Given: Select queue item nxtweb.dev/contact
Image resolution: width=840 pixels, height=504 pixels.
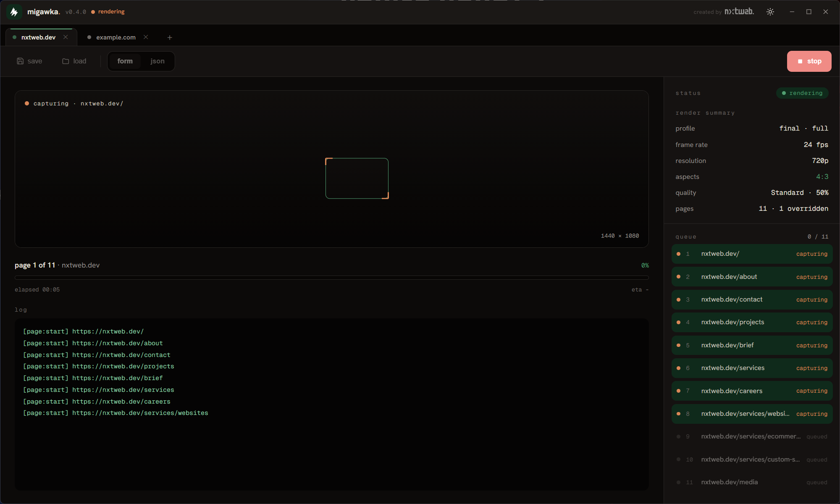Looking at the screenshot, I should point(752,299).
